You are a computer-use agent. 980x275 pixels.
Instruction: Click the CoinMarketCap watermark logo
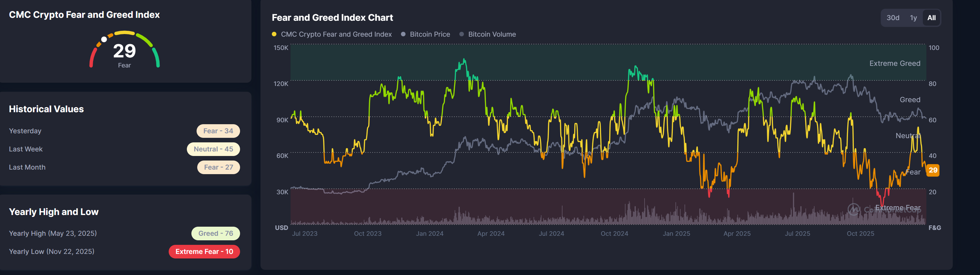(x=853, y=209)
